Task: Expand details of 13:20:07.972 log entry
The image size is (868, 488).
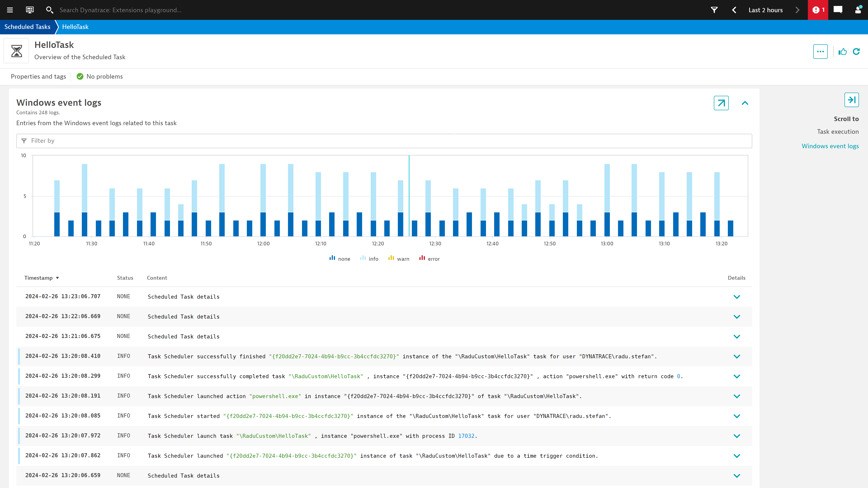Action: pyautogui.click(x=737, y=436)
